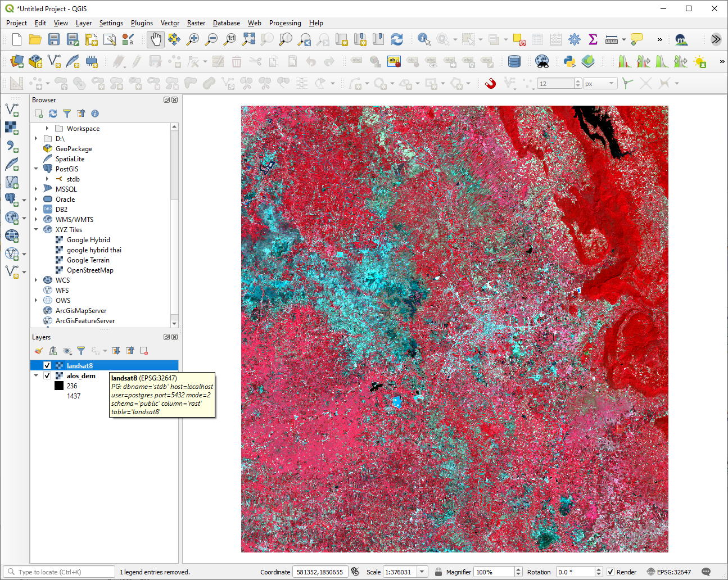
Task: Create a new project with the blank page icon
Action: pyautogui.click(x=17, y=39)
